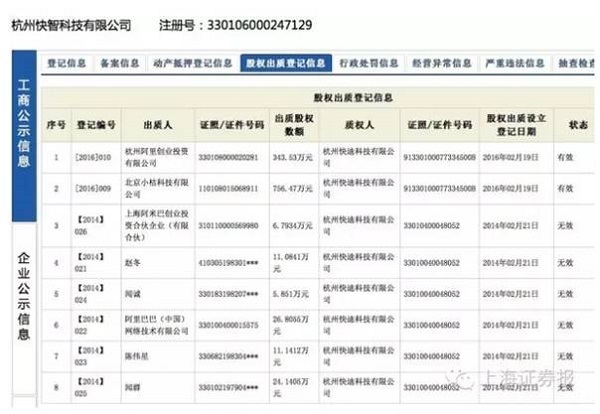Click the amount 5.851万元

291,294
